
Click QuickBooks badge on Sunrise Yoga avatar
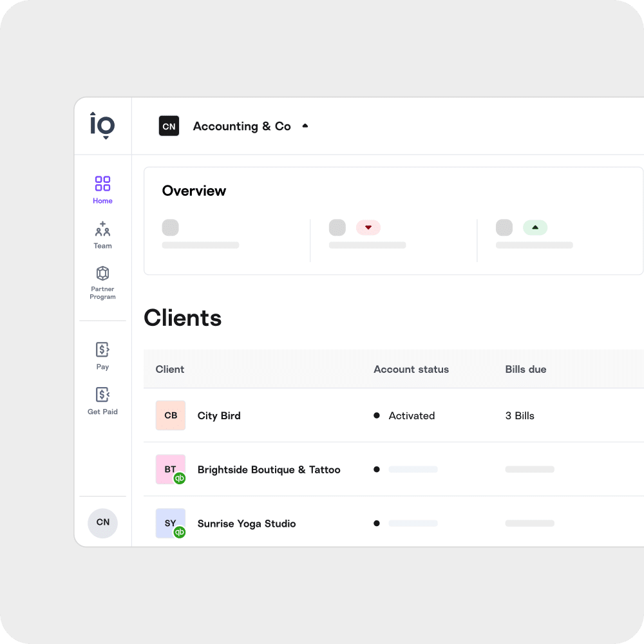coord(180,533)
